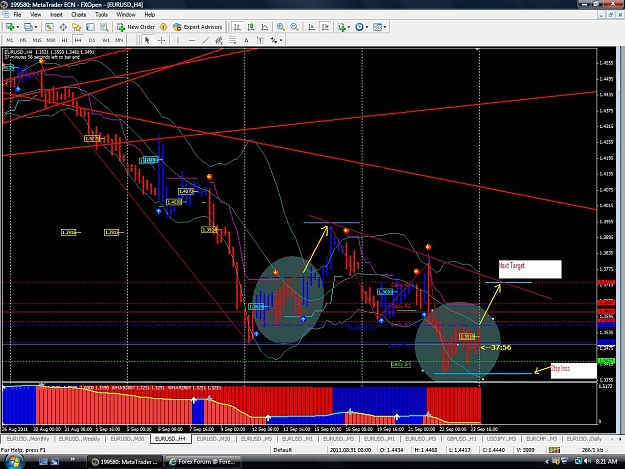Open the Terminal panel

(90, 27)
